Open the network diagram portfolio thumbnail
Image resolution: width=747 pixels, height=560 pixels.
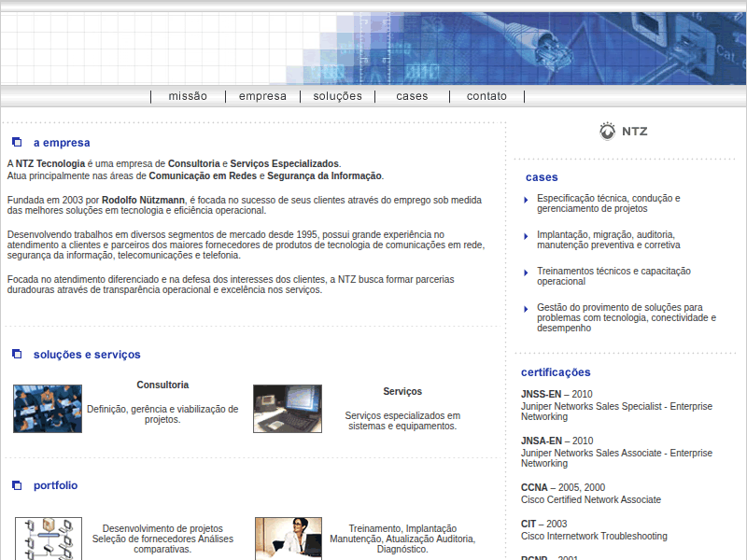tap(49, 539)
